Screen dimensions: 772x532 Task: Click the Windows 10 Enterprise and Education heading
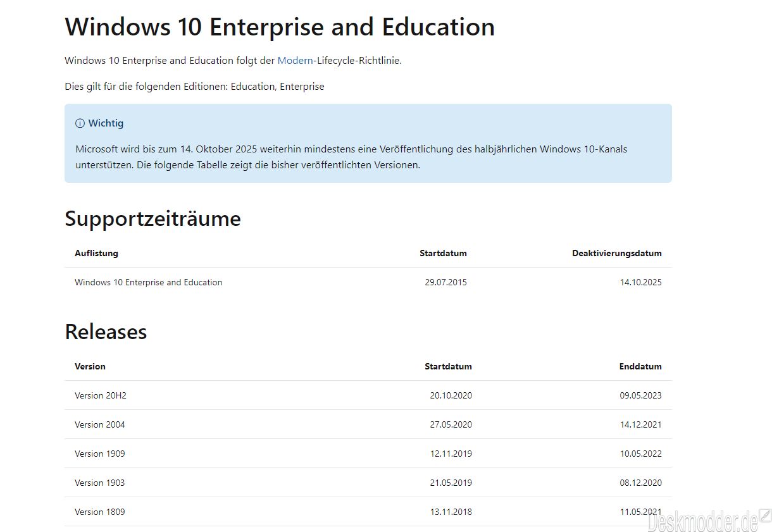coord(280,27)
